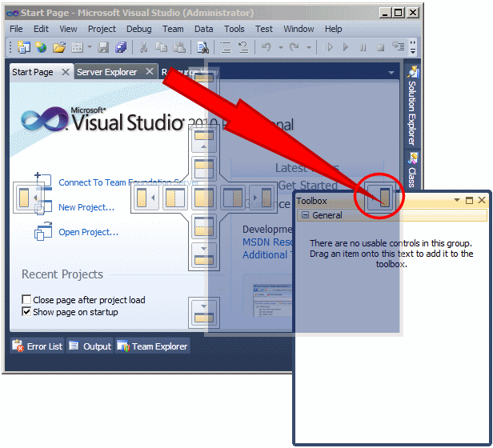Click the Save toolbar icon
This screenshot has width=493, height=448.
103,47
